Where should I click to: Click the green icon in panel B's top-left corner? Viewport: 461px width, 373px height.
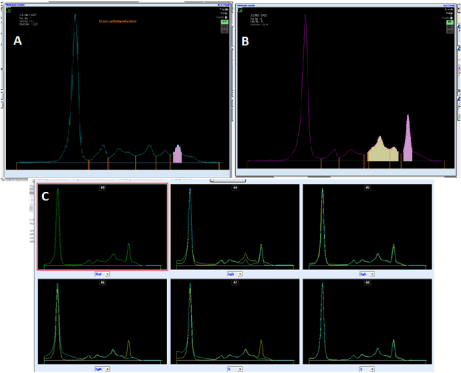pyautogui.click(x=240, y=11)
